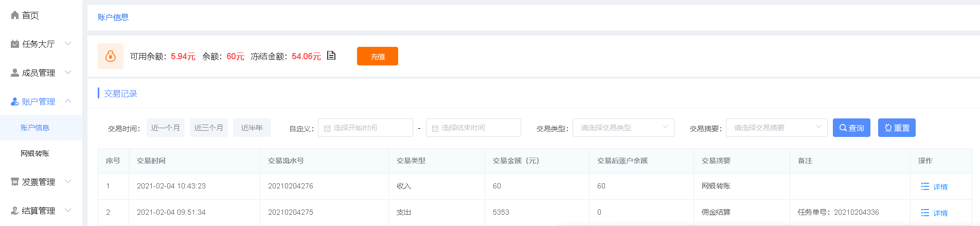Select the 近三个月 time filter

[x=209, y=128]
